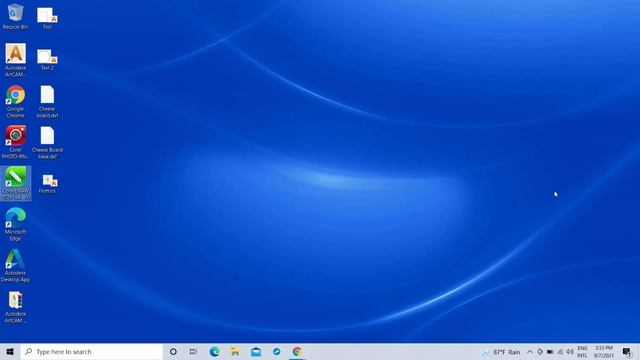Select the Autodesk Desktop App shortcut
This screenshot has height=360, width=640.
pos(16,265)
